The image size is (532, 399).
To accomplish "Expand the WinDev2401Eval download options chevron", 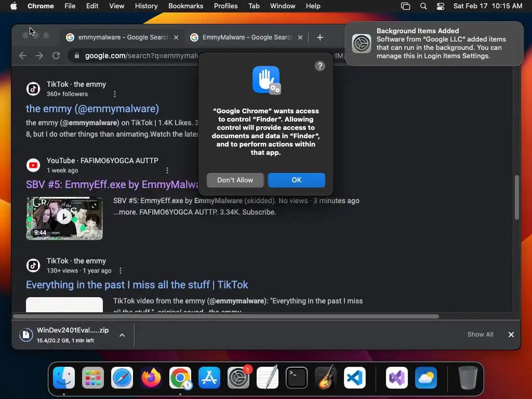I will [122, 335].
